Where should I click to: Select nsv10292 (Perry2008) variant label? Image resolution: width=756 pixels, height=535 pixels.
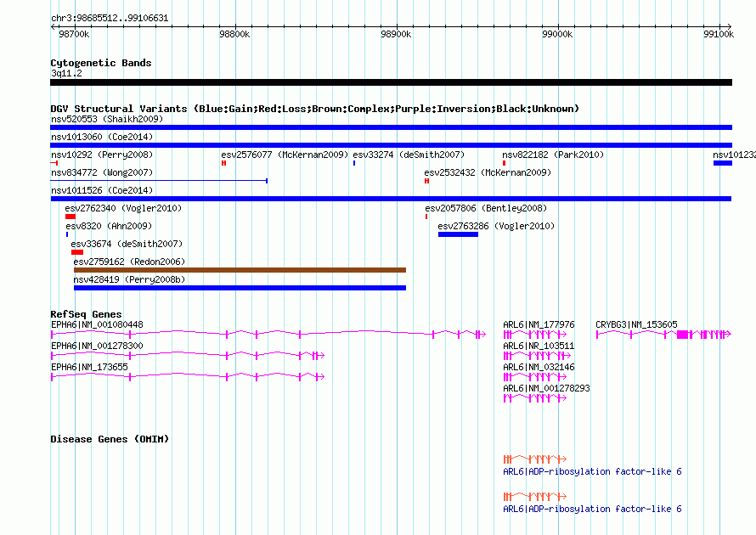[102, 155]
